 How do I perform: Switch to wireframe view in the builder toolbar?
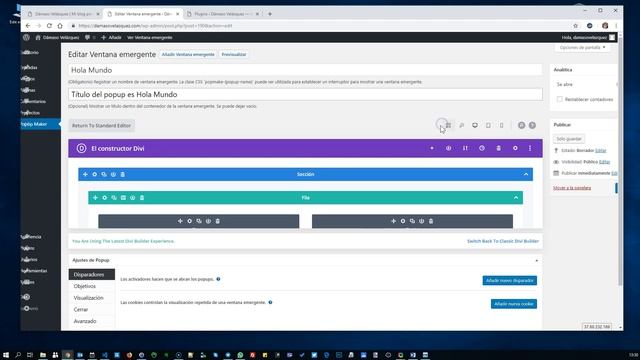(448, 125)
